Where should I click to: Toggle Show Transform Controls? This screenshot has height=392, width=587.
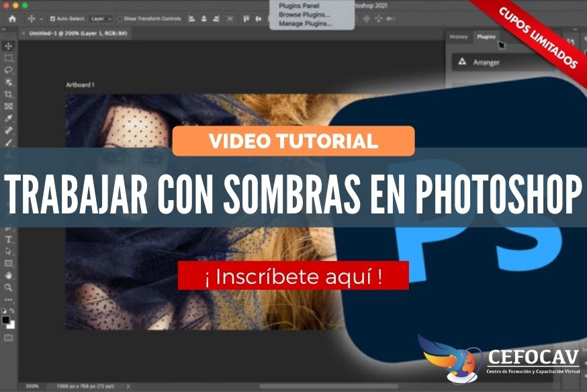(120, 19)
